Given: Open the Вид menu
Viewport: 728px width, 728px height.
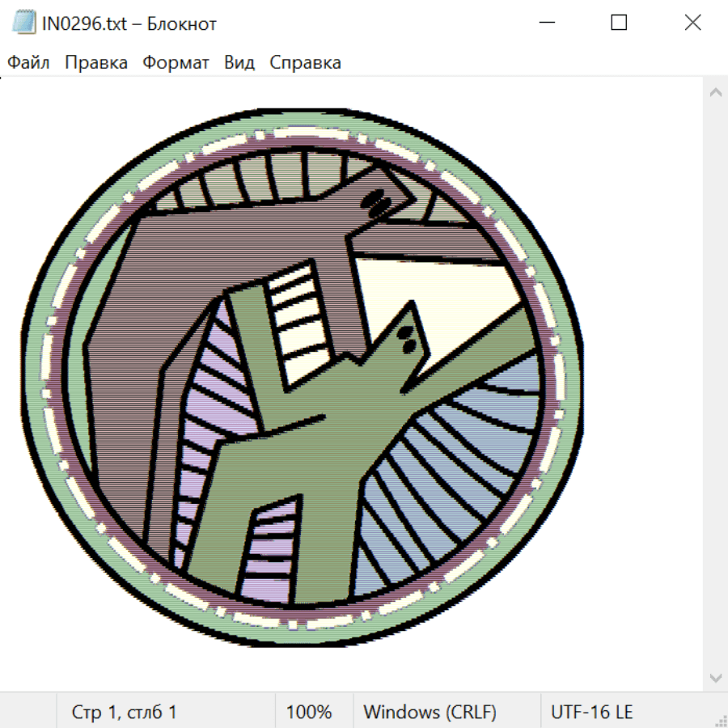Looking at the screenshot, I should (239, 63).
